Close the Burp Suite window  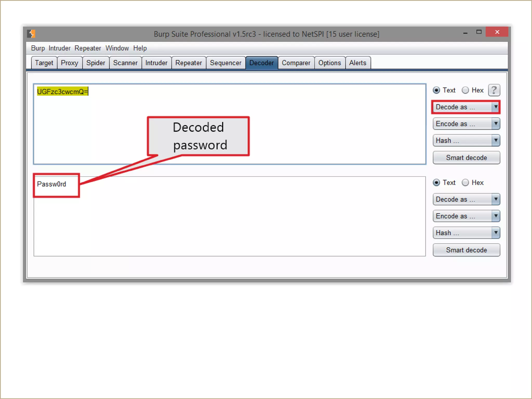pos(497,32)
